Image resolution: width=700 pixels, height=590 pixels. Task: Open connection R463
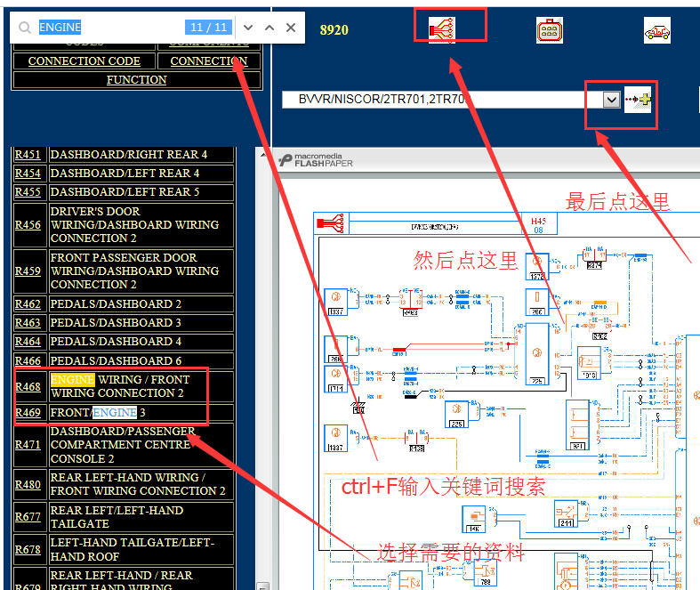[x=28, y=323]
